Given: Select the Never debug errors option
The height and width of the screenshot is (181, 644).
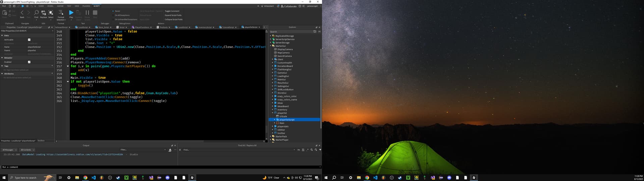Looking at the screenshot, I should pos(117,11).
